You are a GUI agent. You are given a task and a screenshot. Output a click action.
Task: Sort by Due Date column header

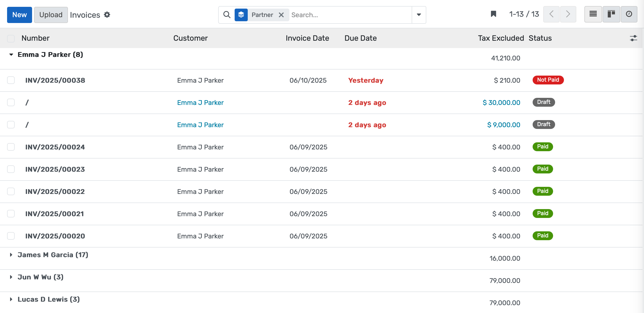360,38
